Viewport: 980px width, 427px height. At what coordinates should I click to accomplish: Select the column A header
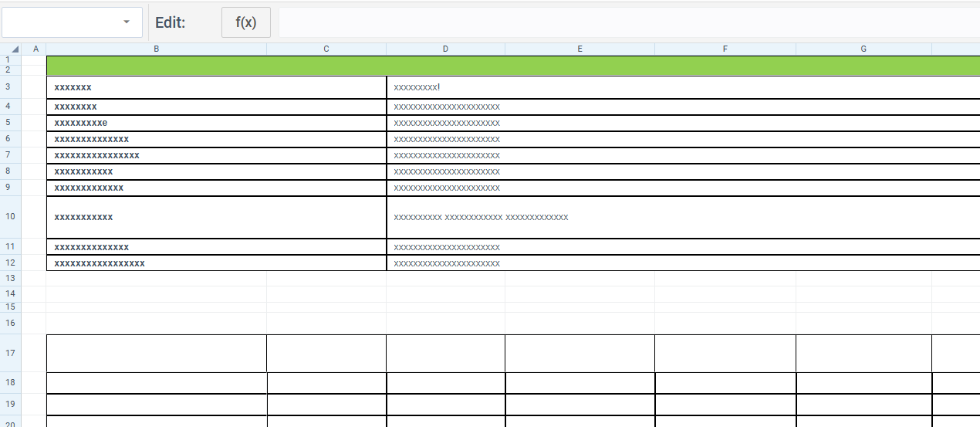(x=35, y=49)
